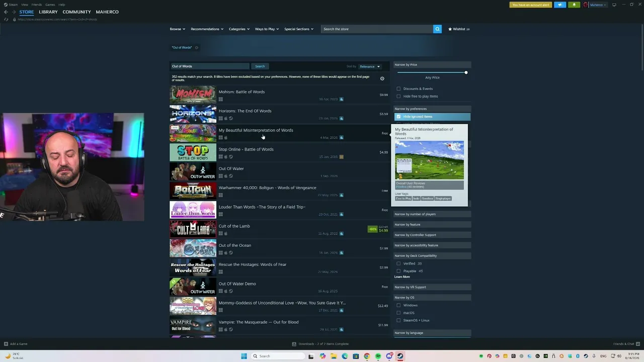Remove the "Out of Words" search tag

196,48
